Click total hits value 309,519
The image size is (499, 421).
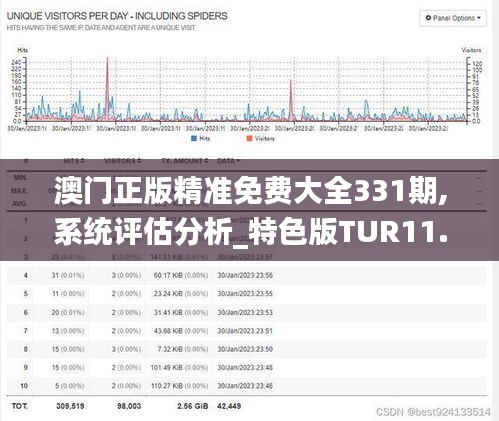tap(70, 406)
